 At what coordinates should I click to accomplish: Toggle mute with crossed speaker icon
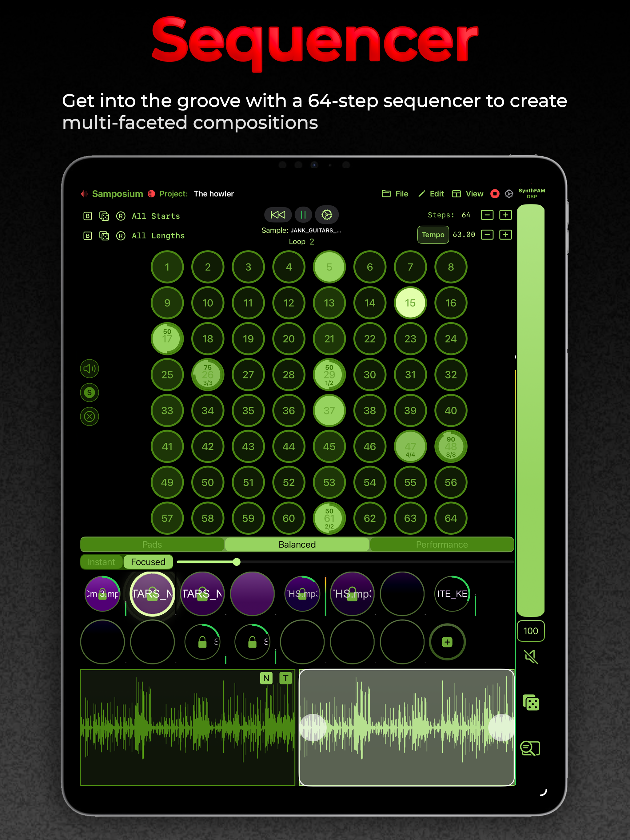pos(531,656)
